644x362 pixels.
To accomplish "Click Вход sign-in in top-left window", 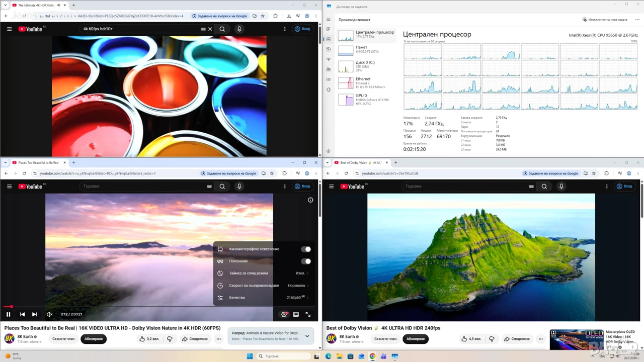I will (303, 29).
